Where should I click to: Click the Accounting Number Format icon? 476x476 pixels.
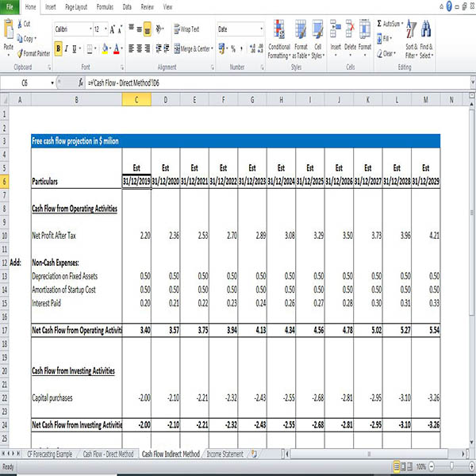click(221, 48)
